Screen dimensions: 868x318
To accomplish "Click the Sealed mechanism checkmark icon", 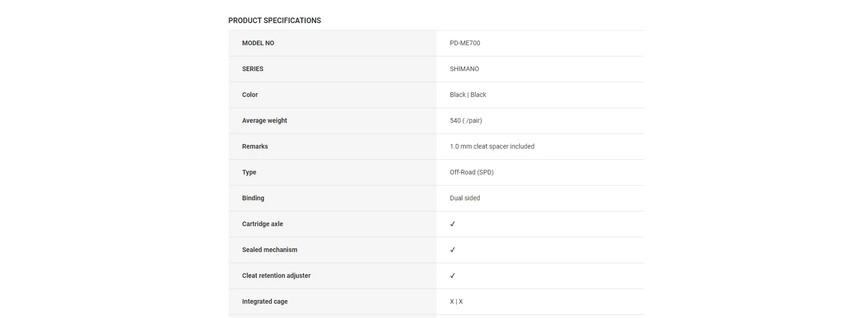I will [x=452, y=250].
